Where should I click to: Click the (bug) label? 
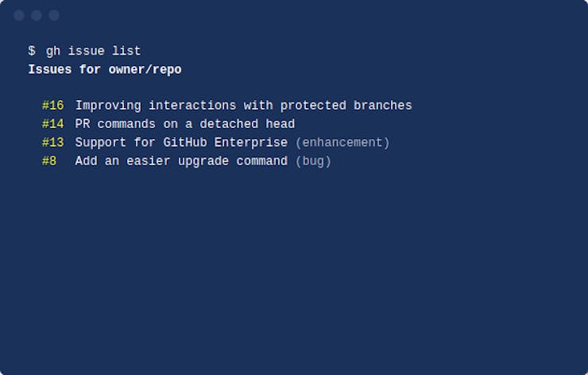pos(313,161)
